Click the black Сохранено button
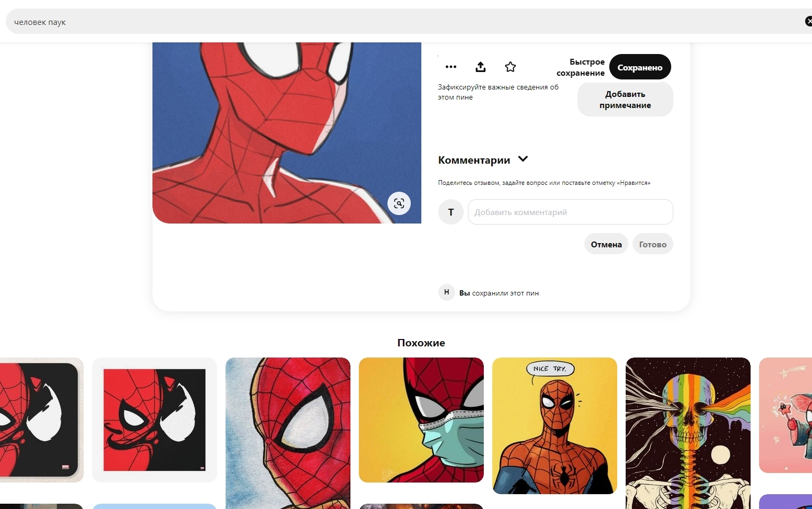 pyautogui.click(x=640, y=67)
